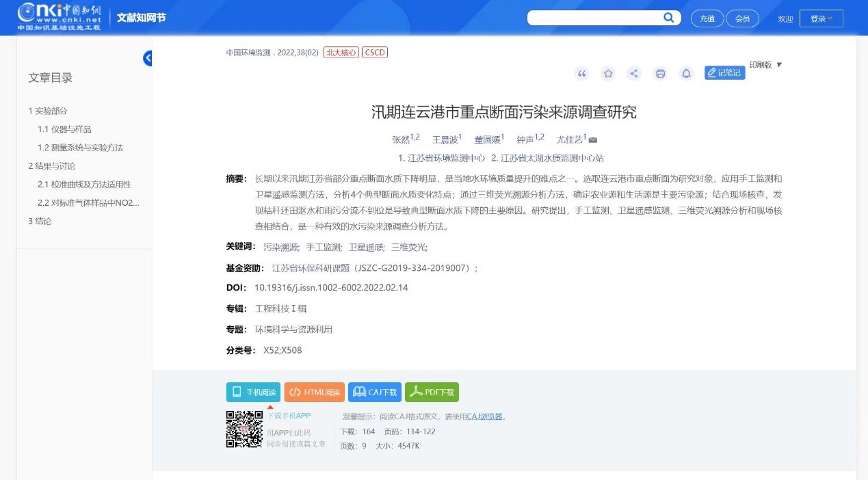Favorite the article with the star icon

tap(607, 74)
